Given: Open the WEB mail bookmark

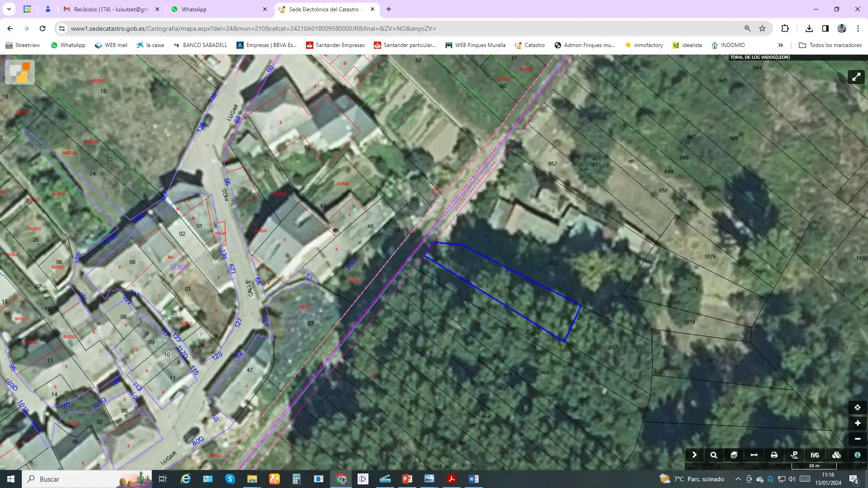Looking at the screenshot, I should [111, 45].
